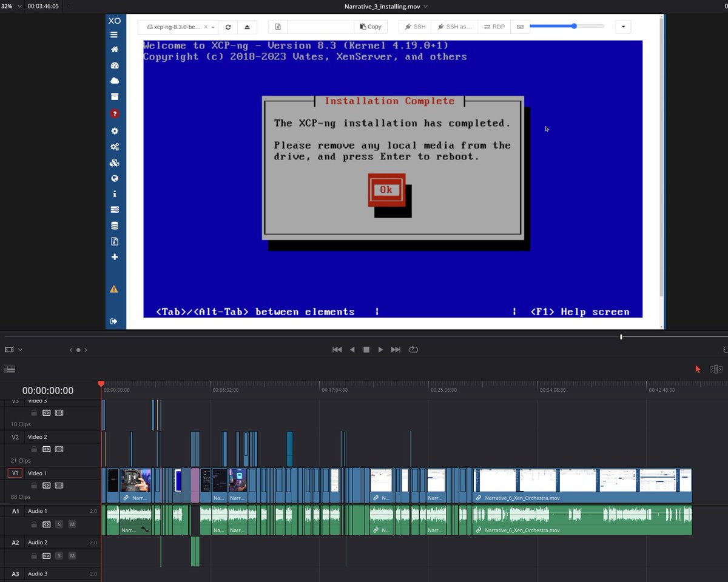The image size is (728, 582).
Task: Mute the Audio 1 track
Action: [x=72, y=524]
